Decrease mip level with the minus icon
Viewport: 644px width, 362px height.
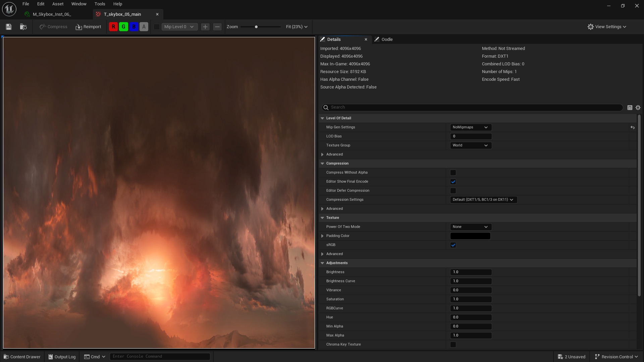(217, 27)
